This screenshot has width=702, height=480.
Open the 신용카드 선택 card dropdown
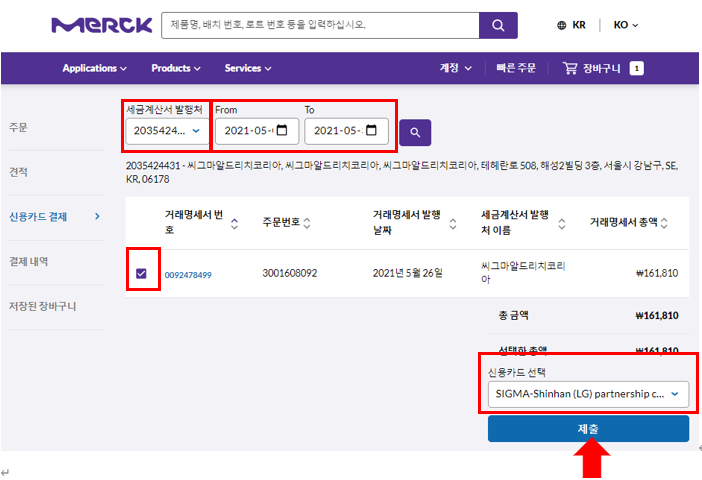tap(588, 394)
